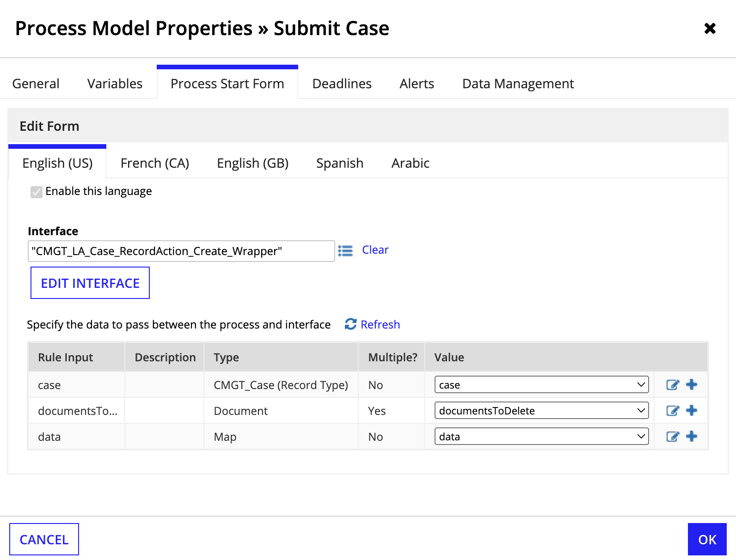Screen dimensions: 736x560
Task: Expand the case value dropdown
Action: click(x=541, y=384)
